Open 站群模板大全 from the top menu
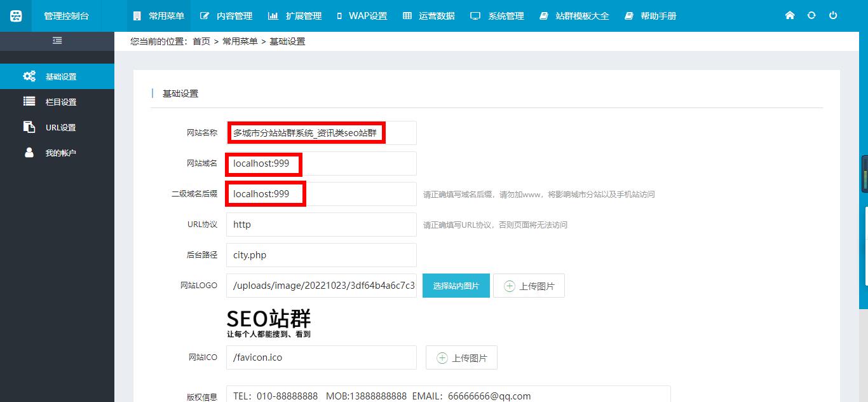The image size is (868, 402). tap(574, 16)
